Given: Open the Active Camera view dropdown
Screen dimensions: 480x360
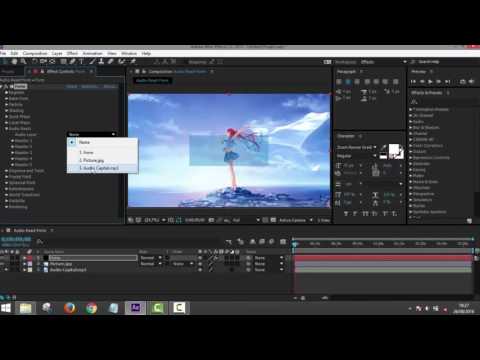Looking at the screenshot, I should (296, 220).
